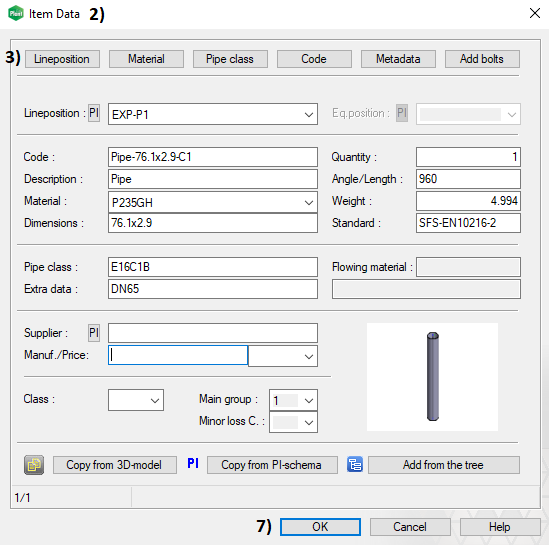
Task: Click the PI icon beside Lineposition
Action: [x=94, y=113]
